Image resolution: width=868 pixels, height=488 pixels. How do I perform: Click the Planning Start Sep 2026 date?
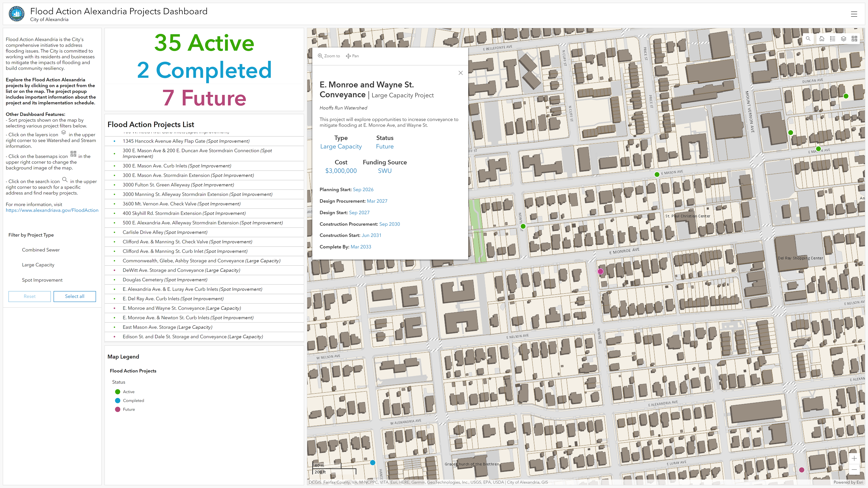pos(363,190)
